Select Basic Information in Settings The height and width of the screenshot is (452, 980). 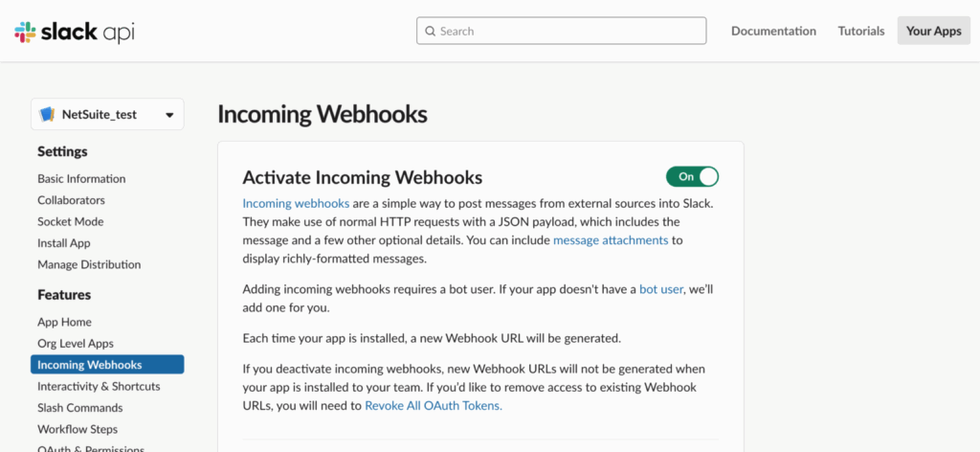point(81,179)
